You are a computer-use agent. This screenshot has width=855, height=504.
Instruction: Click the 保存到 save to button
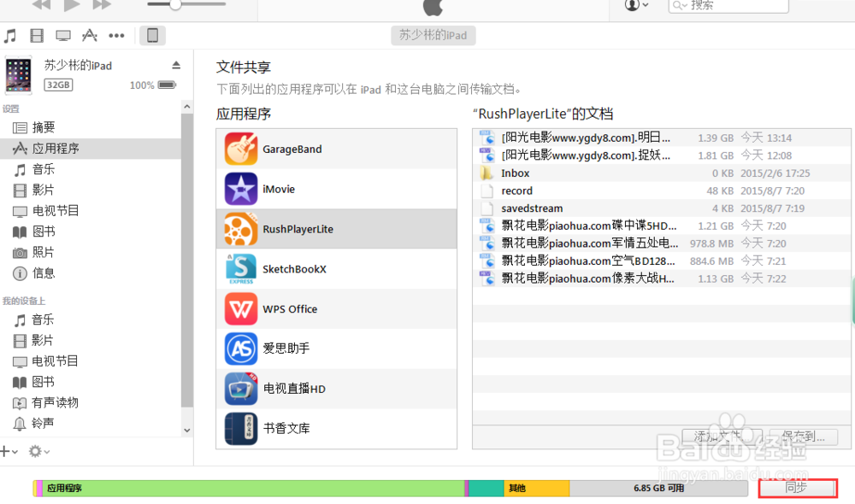click(803, 437)
